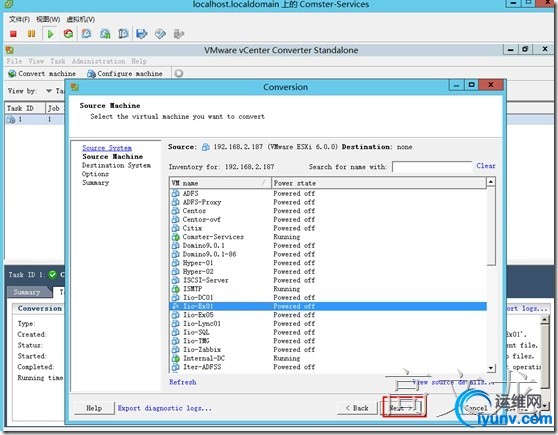Click the task 1 row icon
This screenshot has height=435, width=558.
(x=11, y=119)
